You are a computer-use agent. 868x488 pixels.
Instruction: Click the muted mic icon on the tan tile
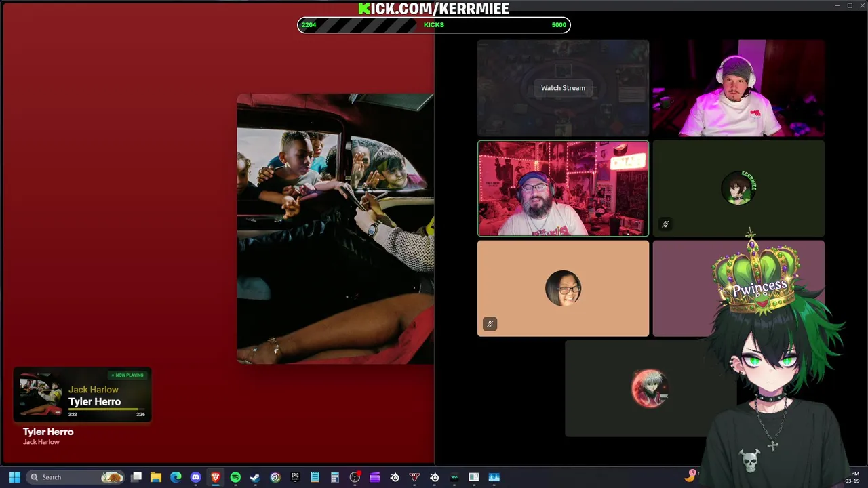(490, 324)
